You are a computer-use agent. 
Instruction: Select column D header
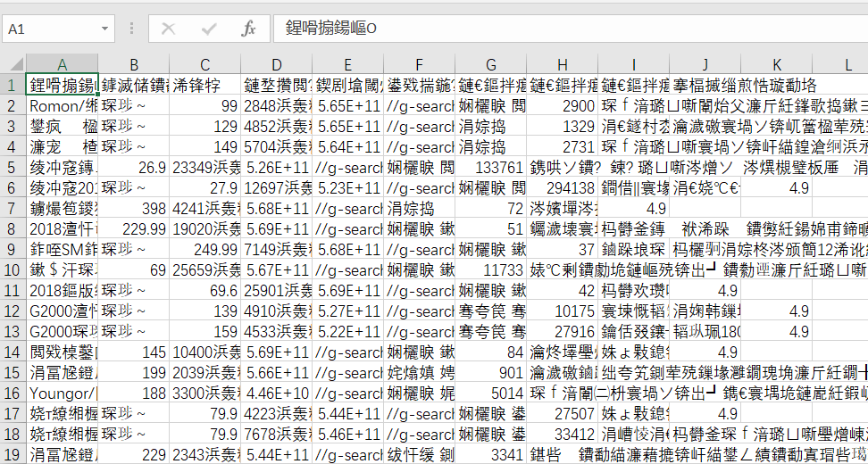tap(277, 65)
